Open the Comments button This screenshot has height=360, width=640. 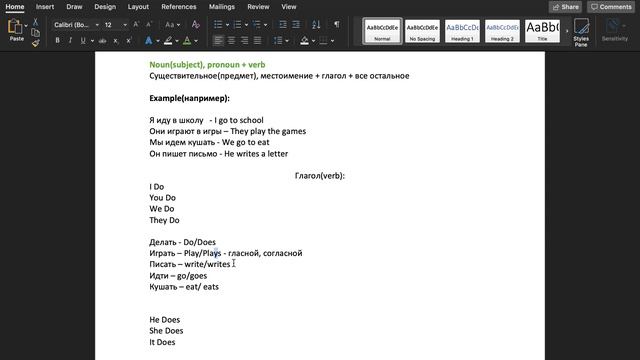tap(611, 7)
